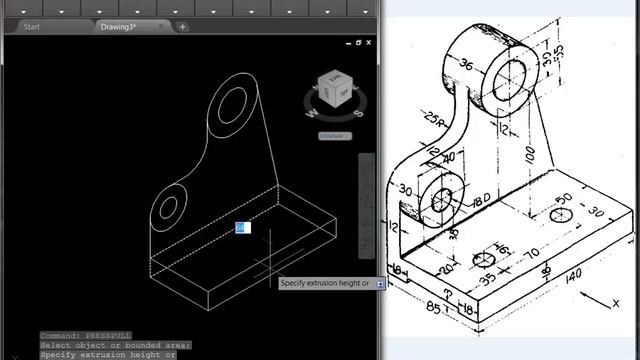
Task: Minimize the drawing viewport window
Action: (348, 43)
